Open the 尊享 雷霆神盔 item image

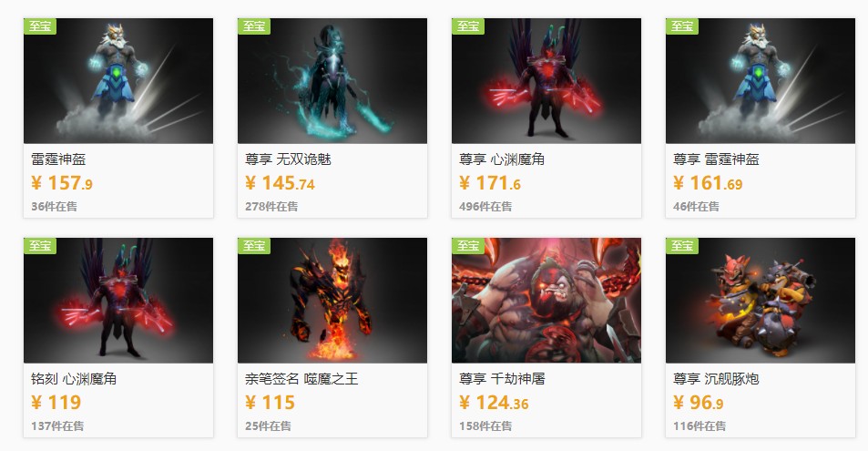760,81
